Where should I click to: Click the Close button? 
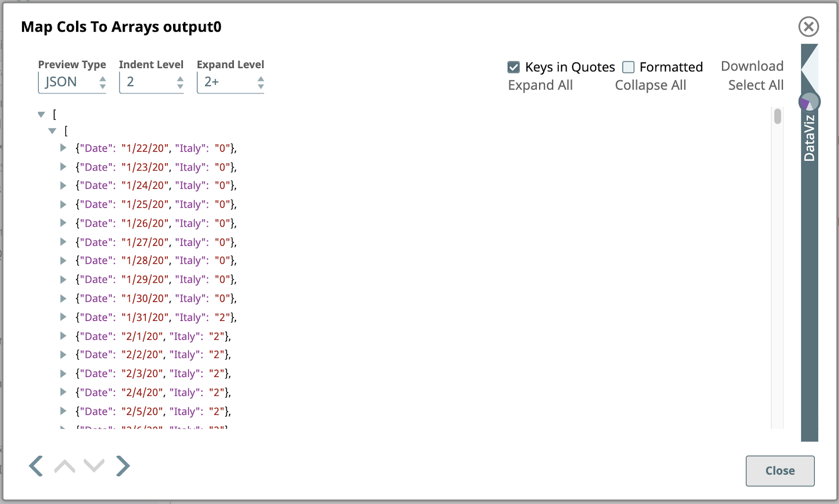click(x=780, y=471)
